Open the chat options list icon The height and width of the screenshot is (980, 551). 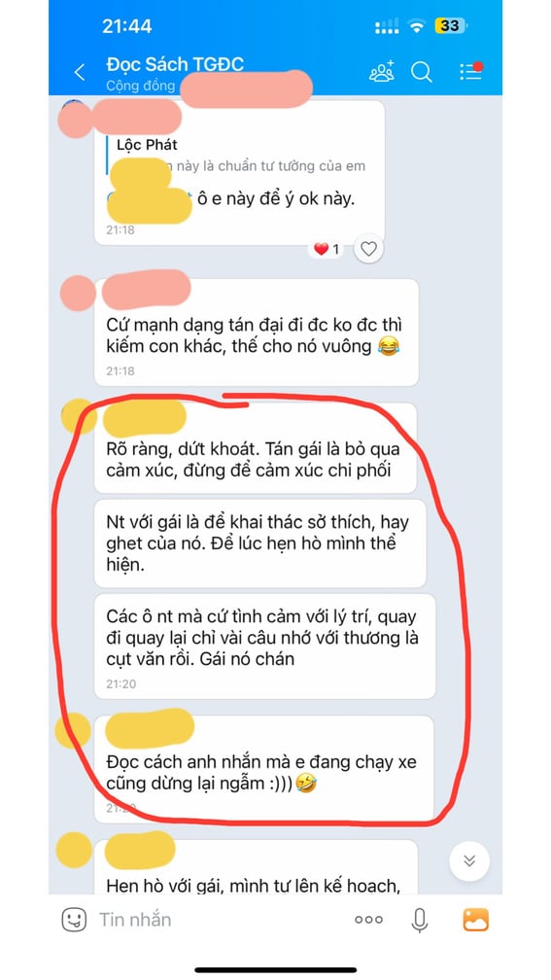point(470,71)
